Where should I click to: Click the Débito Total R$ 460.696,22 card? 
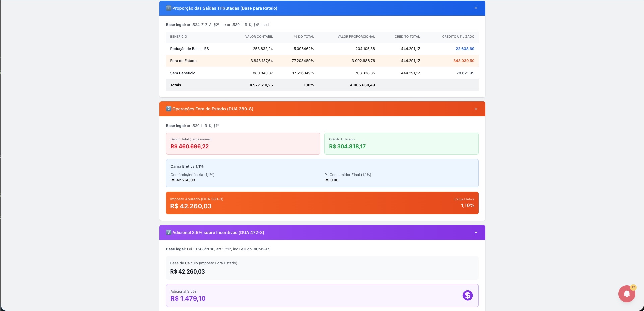(x=243, y=144)
